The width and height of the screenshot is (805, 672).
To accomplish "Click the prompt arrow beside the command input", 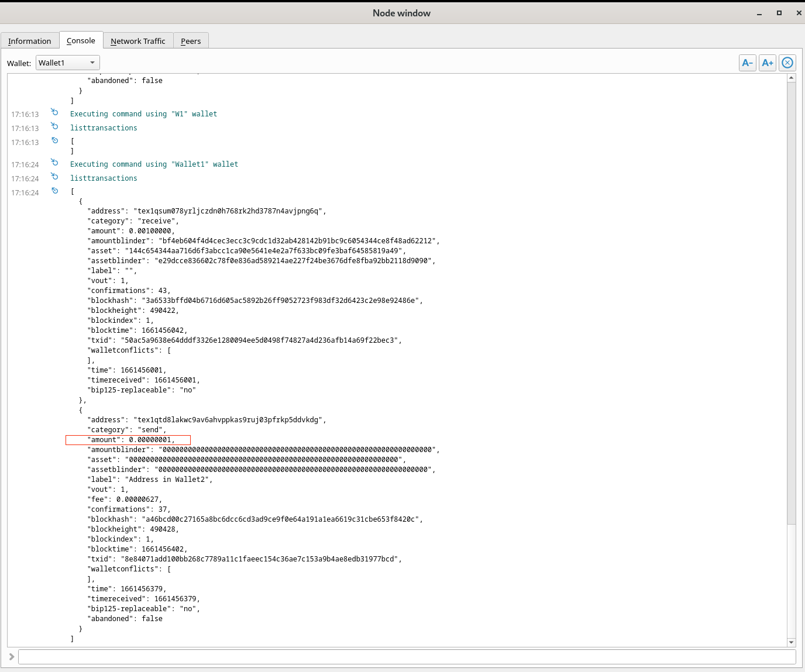I will (11, 656).
